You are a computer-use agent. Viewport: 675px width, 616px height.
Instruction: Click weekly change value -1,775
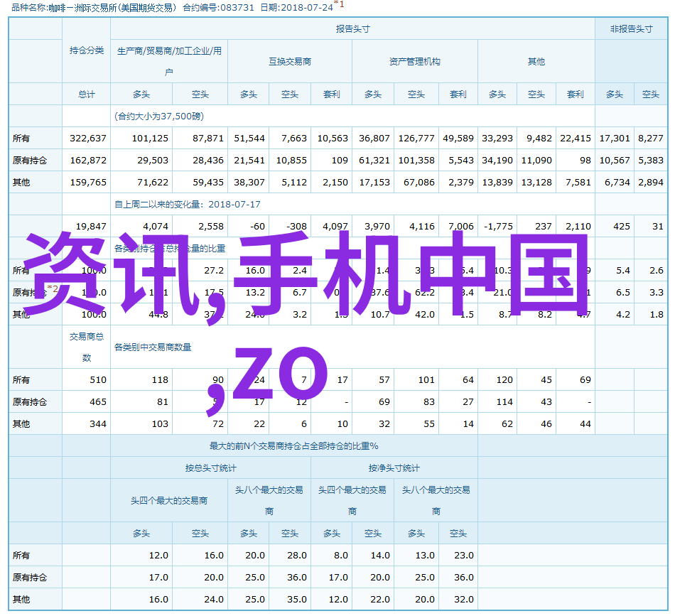pos(498,226)
